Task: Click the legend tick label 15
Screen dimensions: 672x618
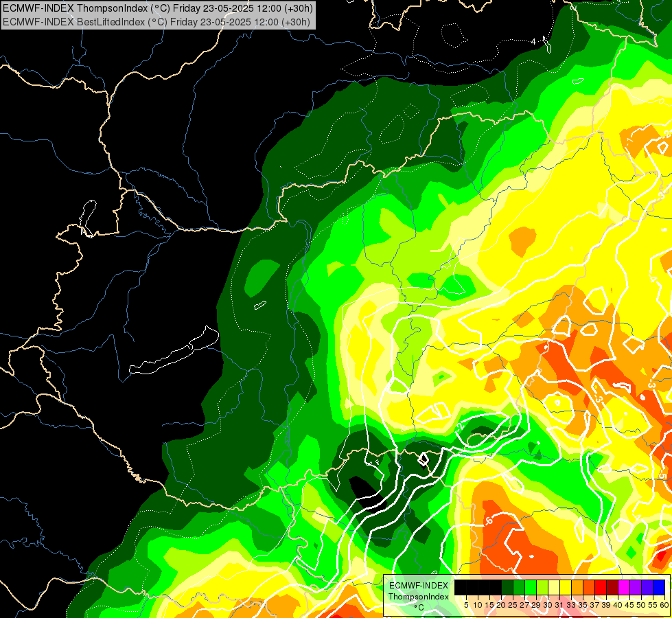Action: pyautogui.click(x=489, y=605)
